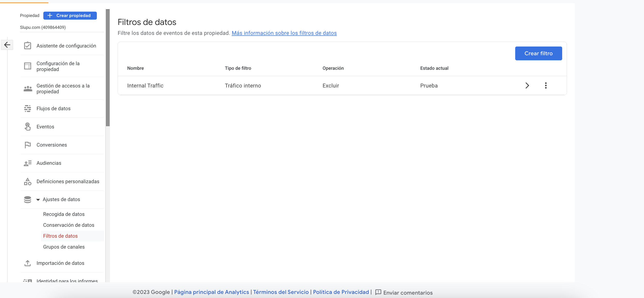The image size is (644, 298).
Task: Click the back arrow icon
Action: coord(7,45)
